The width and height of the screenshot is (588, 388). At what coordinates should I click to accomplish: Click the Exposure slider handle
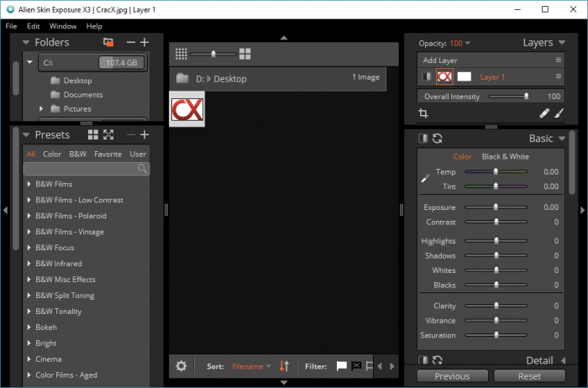coord(496,207)
